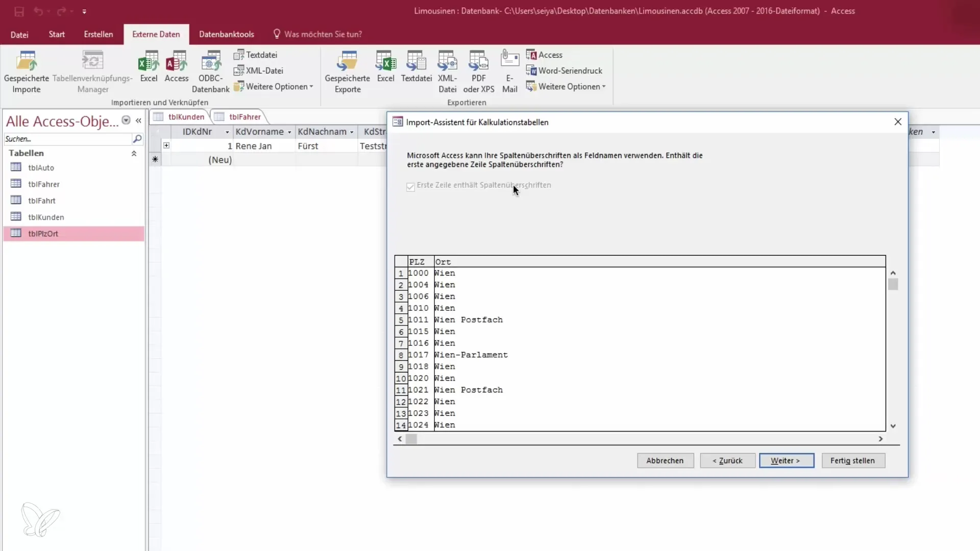This screenshot has width=980, height=551.
Task: Click the Ort column header in preview
Action: [659, 262]
